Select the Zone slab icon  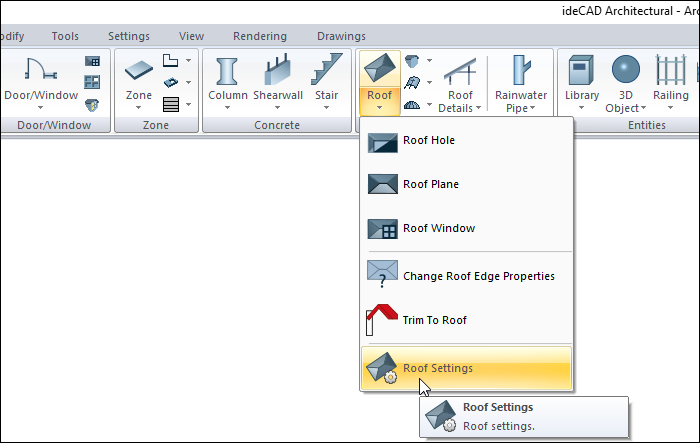(138, 71)
